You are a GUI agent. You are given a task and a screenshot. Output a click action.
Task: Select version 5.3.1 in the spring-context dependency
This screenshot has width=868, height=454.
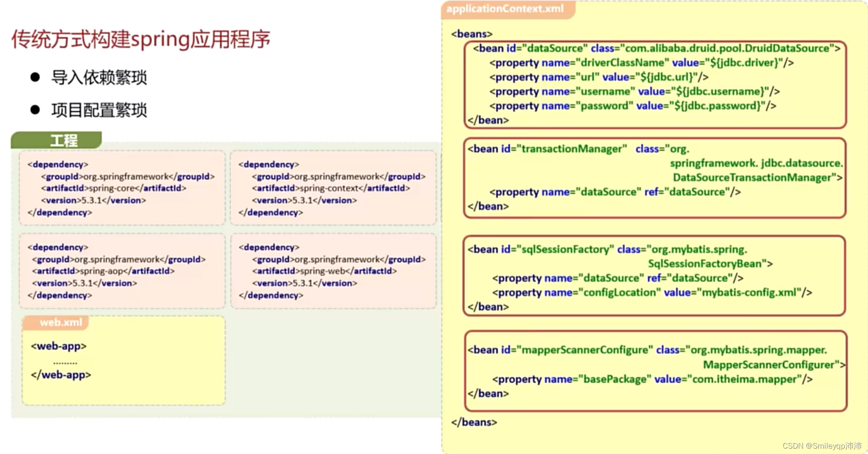pos(304,200)
